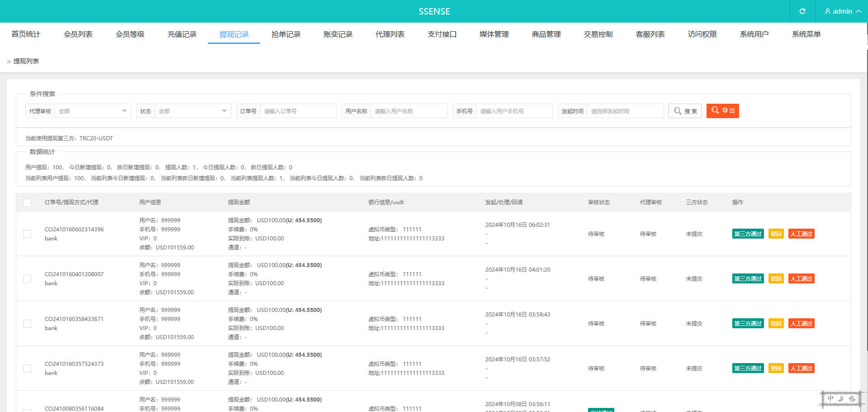Open the 会员等级 tab
The height and width of the screenshot is (412, 868).
tap(130, 34)
